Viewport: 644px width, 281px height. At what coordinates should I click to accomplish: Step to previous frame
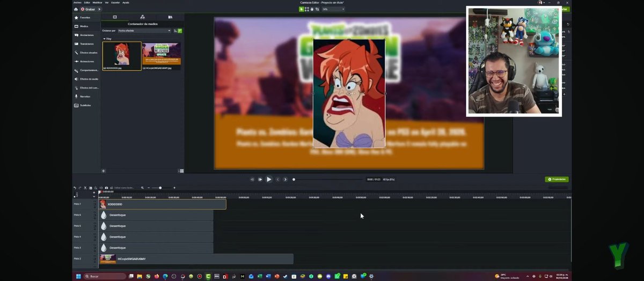[x=252, y=179]
